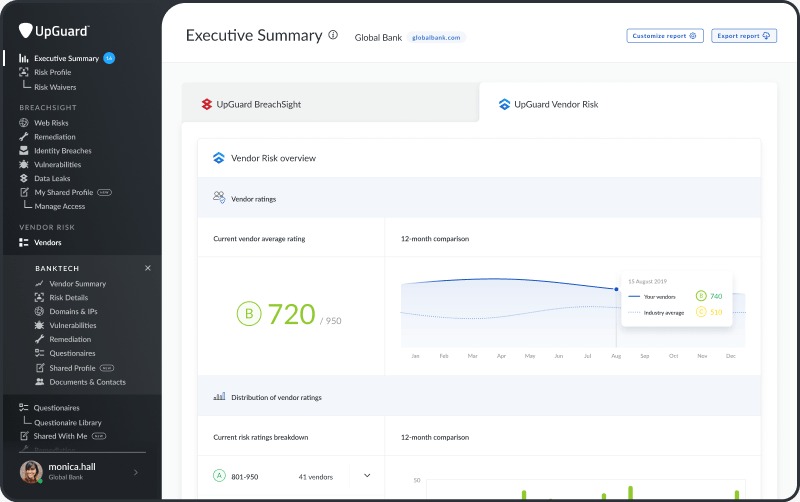Click Vendor Summary trend icon
The height and width of the screenshot is (502, 800).
pos(39,284)
